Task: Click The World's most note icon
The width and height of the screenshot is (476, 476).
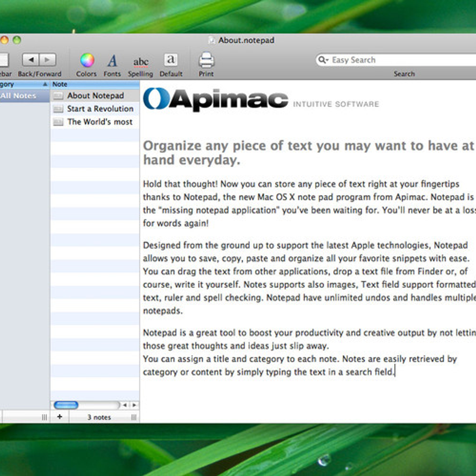Action: 58,122
